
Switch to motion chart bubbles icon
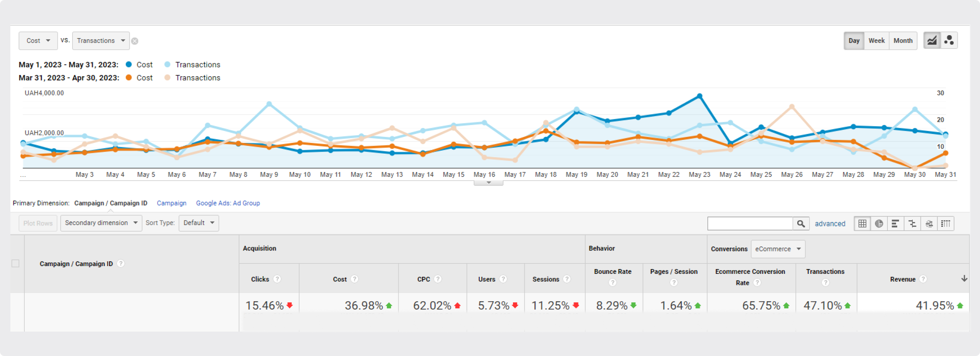pos(949,40)
